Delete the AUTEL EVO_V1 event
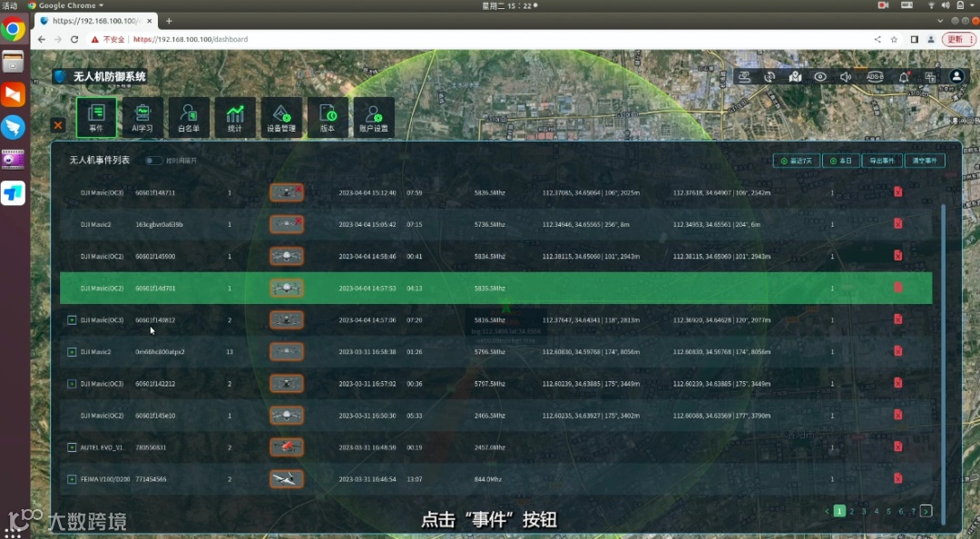980x539 pixels. pos(898,447)
